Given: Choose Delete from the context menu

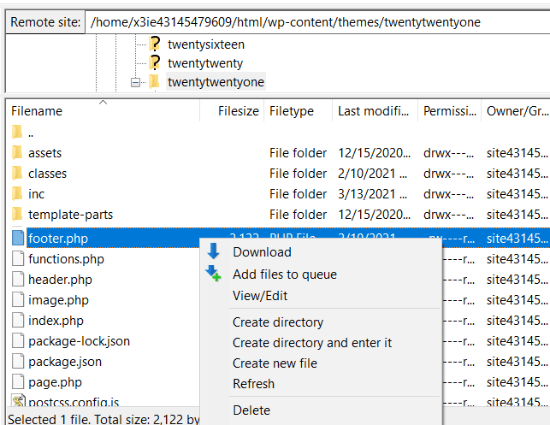Looking at the screenshot, I should 251,410.
